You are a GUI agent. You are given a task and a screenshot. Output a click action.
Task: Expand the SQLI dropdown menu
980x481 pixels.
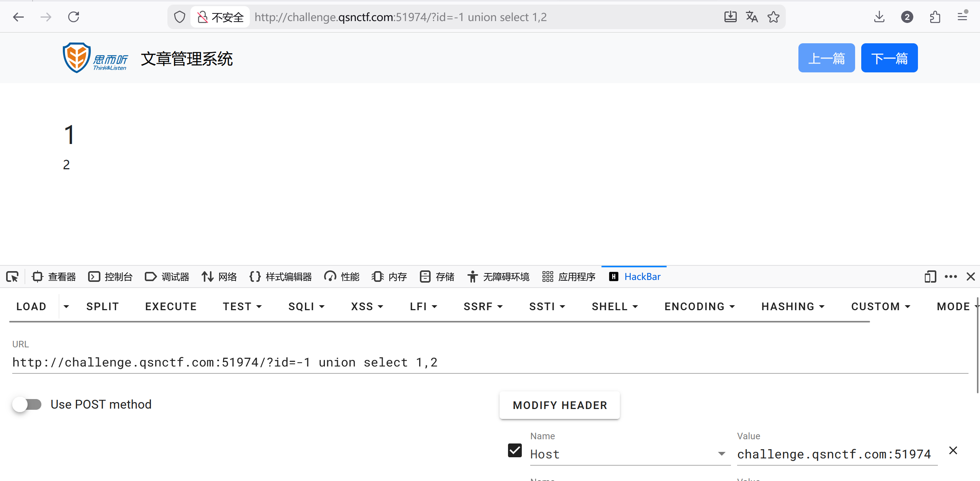306,306
